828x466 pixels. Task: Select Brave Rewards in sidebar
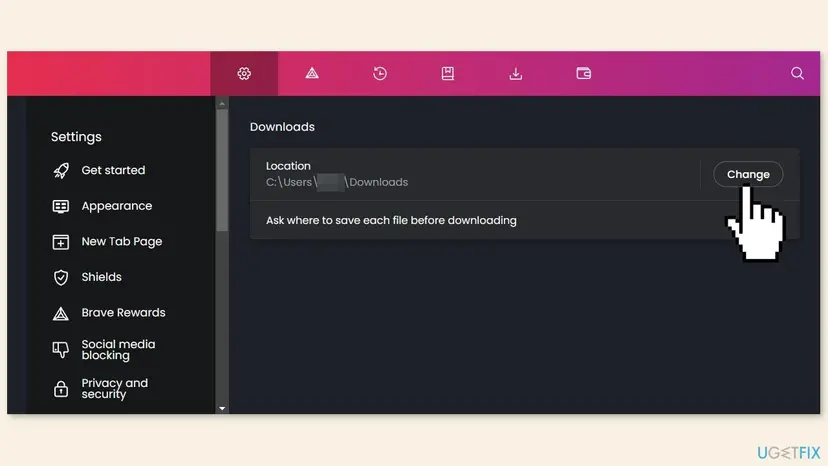tap(123, 312)
